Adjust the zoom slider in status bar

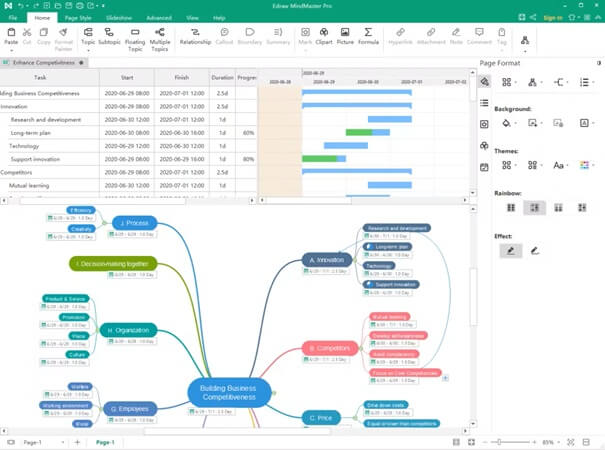click(499, 442)
